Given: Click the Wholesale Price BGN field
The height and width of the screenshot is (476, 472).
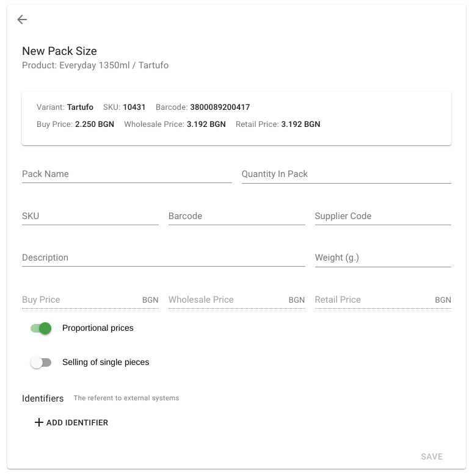Looking at the screenshot, I should (x=236, y=300).
